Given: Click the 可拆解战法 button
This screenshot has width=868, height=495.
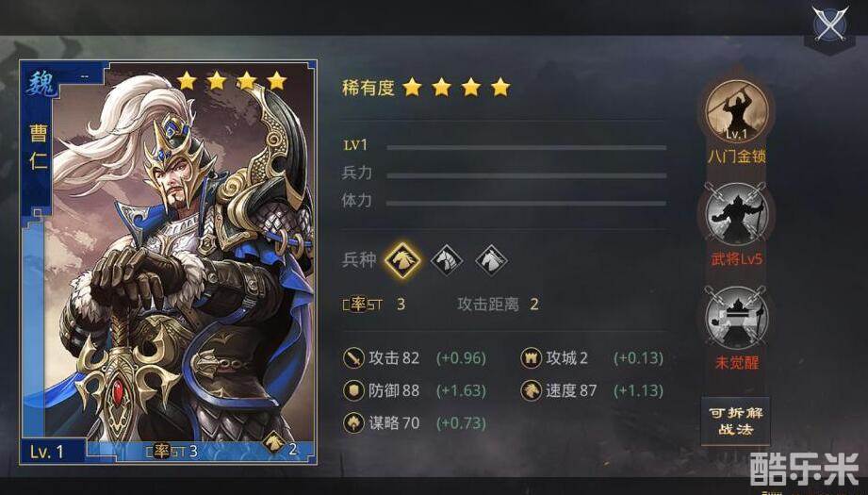Looking at the screenshot, I should [736, 421].
